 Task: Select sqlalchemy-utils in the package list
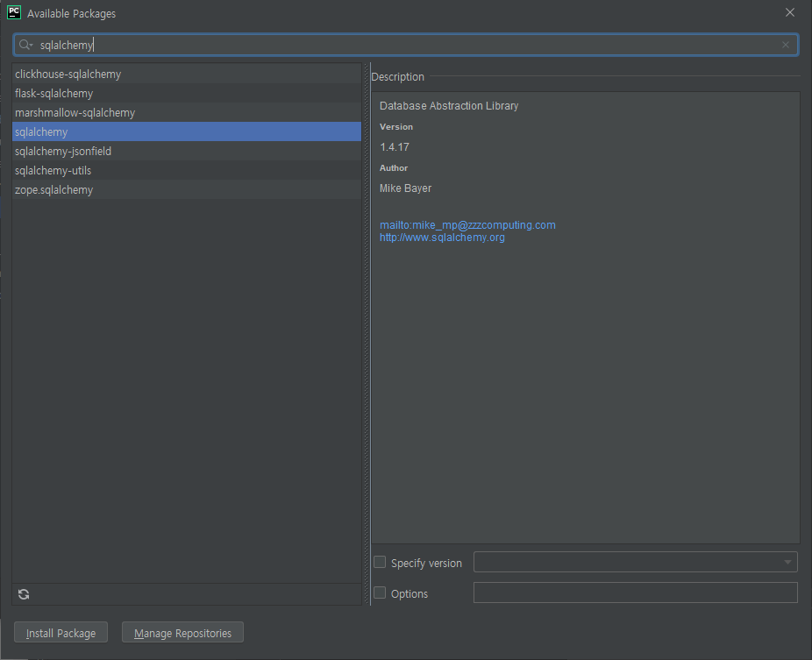(187, 170)
